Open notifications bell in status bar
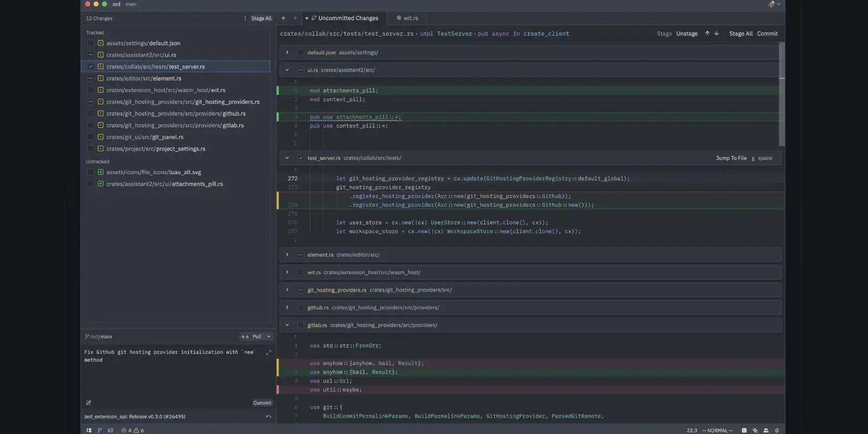Image resolution: width=868 pixels, height=434 pixels. [776, 430]
